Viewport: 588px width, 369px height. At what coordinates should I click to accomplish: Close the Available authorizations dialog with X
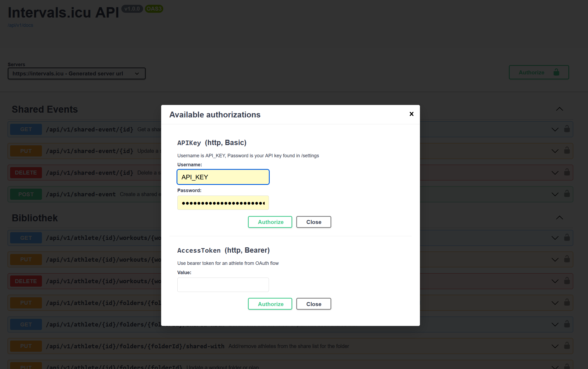point(411,114)
